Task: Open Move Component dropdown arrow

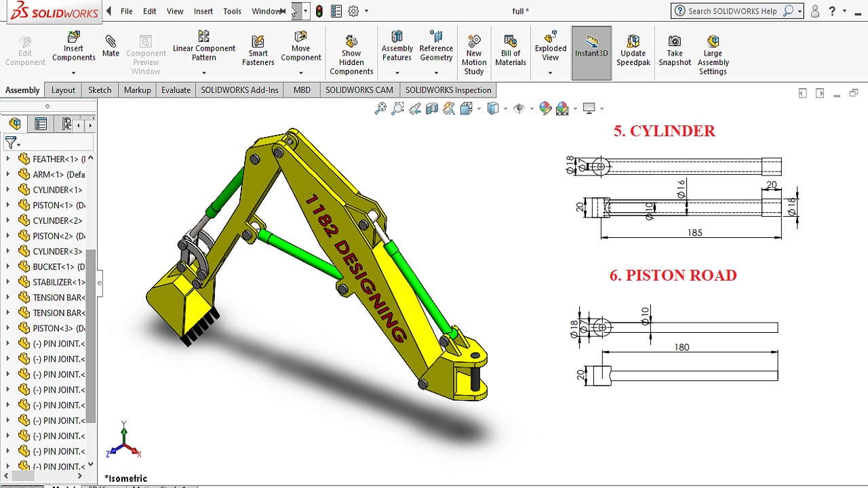Action: click(300, 72)
